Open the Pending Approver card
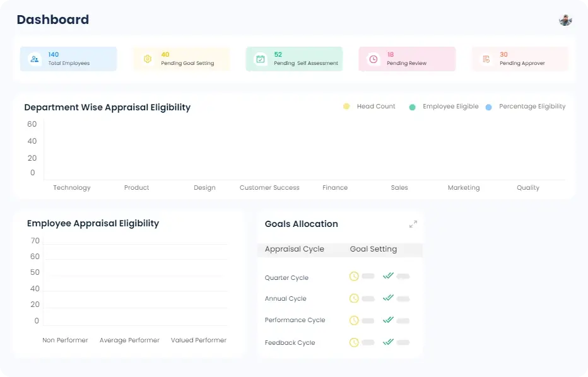This screenshot has height=377, width=588. (x=520, y=59)
